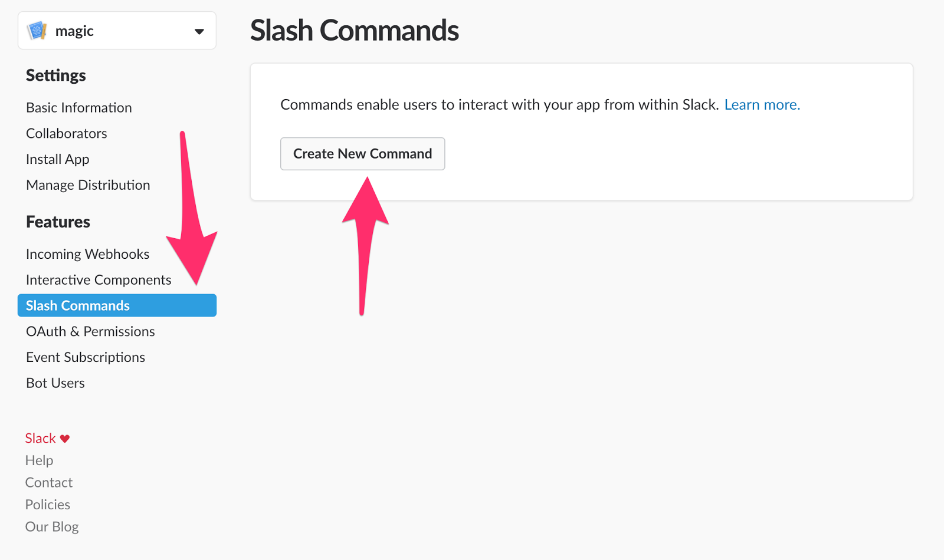Visit the Help page
The image size is (944, 560).
pyautogui.click(x=39, y=460)
